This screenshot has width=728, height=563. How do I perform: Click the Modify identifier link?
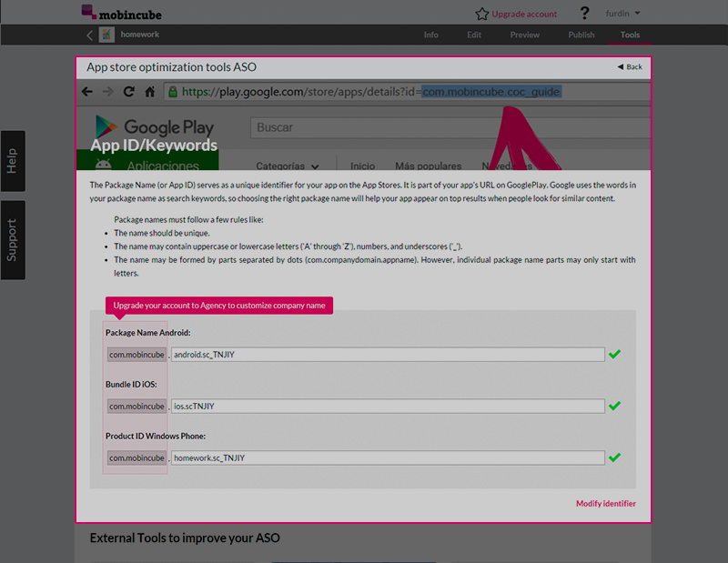tap(606, 504)
